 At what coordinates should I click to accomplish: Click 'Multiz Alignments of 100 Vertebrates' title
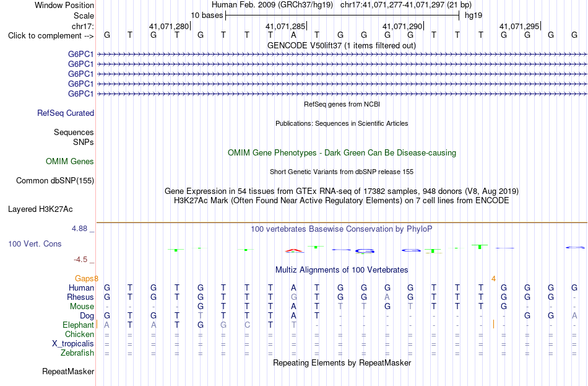pyautogui.click(x=342, y=270)
